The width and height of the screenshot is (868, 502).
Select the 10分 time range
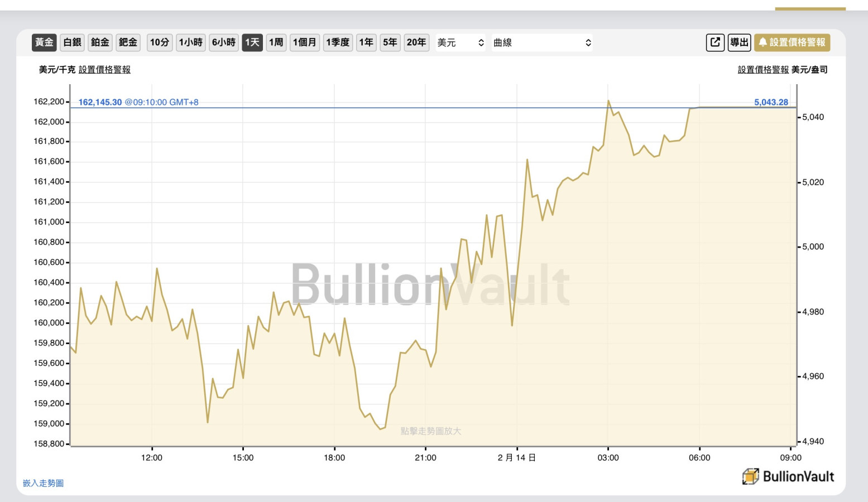click(x=160, y=42)
